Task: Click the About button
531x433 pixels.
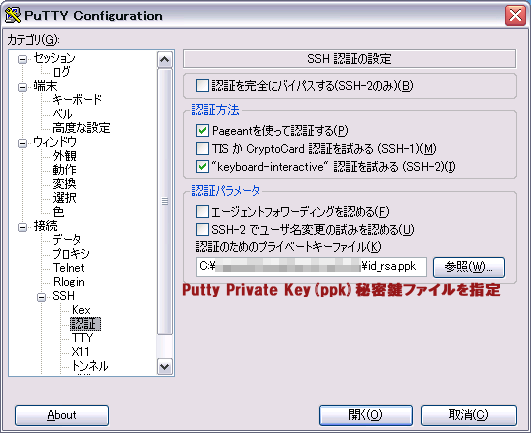Action: (x=62, y=415)
